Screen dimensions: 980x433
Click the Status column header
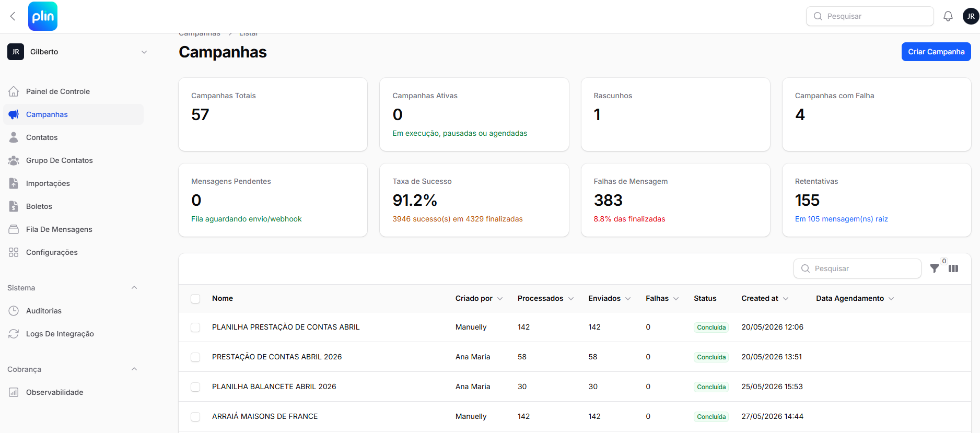[705, 298]
